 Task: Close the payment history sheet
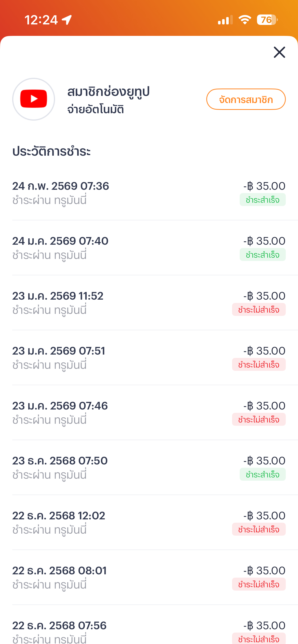pos(279,52)
